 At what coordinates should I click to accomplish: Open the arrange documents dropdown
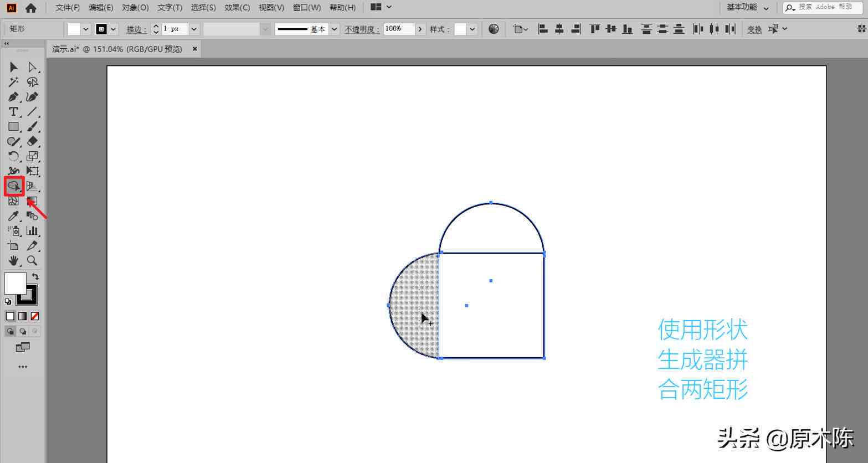381,7
